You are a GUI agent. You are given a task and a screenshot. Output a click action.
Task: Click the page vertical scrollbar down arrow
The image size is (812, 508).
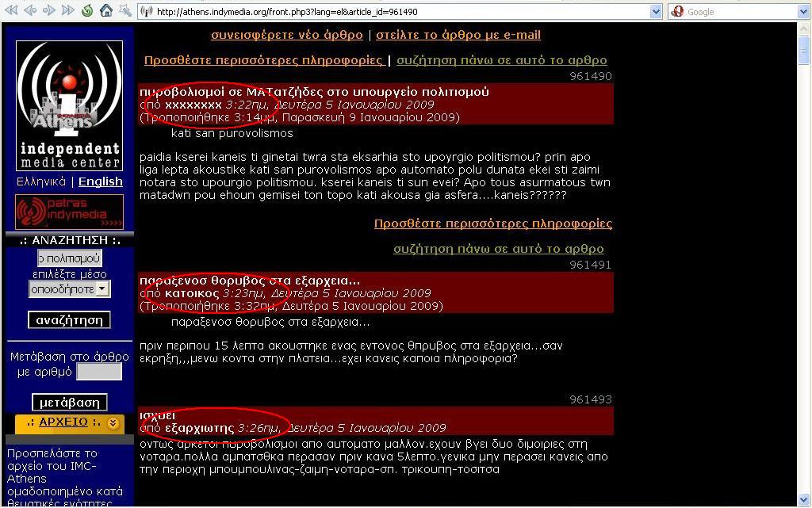click(804, 501)
